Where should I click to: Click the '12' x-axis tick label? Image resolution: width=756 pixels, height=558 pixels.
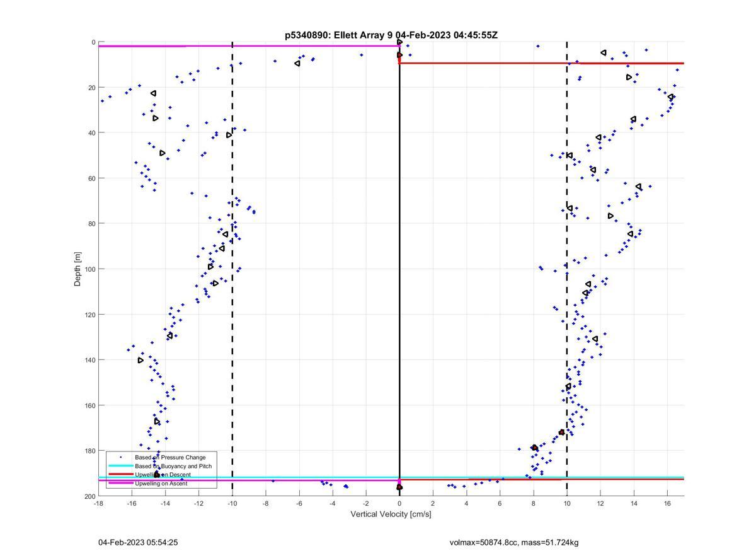click(x=600, y=503)
